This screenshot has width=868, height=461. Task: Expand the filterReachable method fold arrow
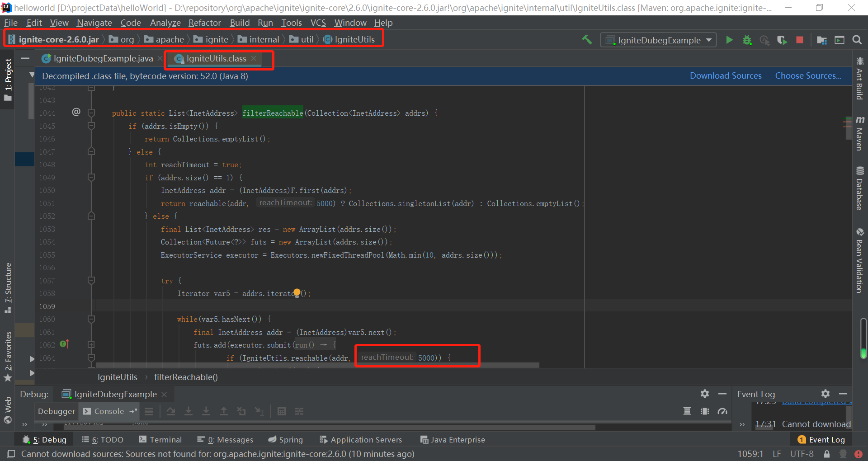coord(91,113)
